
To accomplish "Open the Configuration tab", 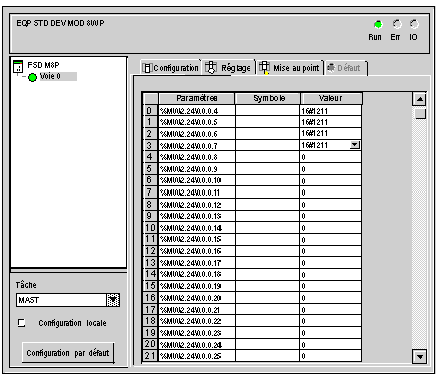I will click(x=171, y=68).
